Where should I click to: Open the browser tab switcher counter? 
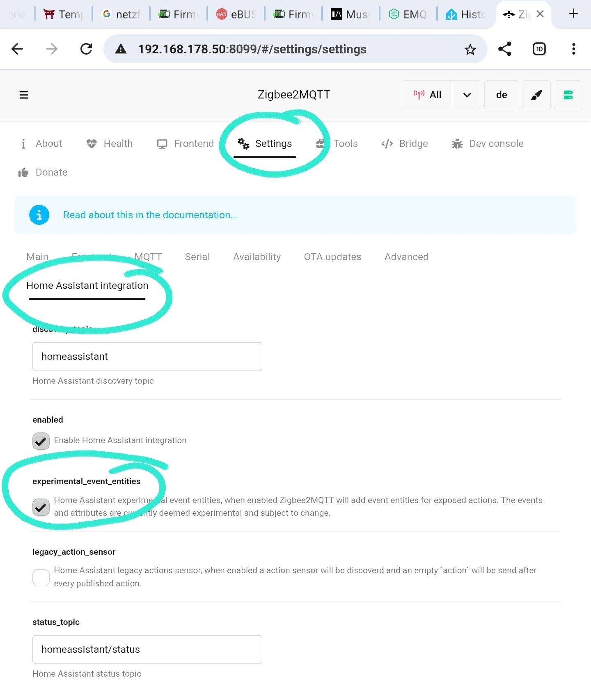click(x=539, y=49)
